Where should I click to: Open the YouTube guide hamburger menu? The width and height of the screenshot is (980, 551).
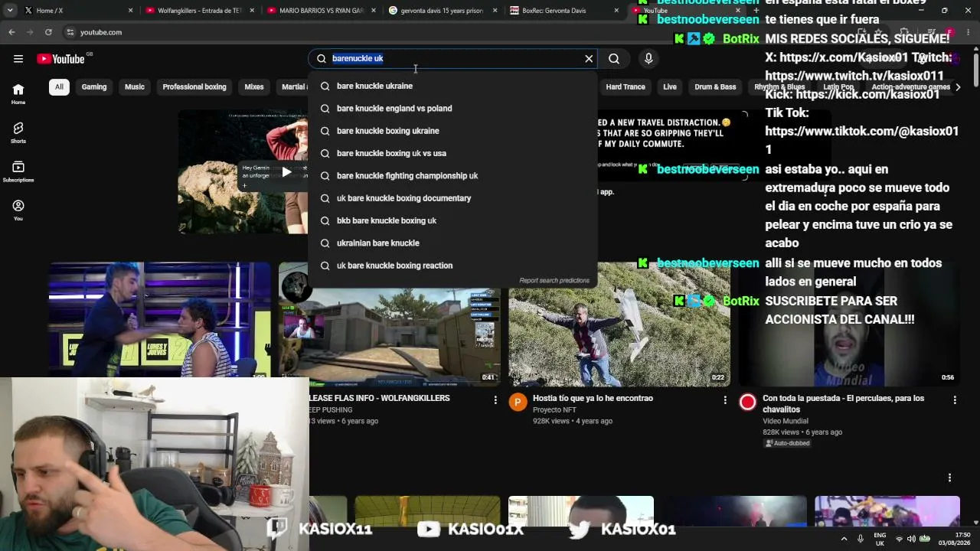tap(18, 59)
